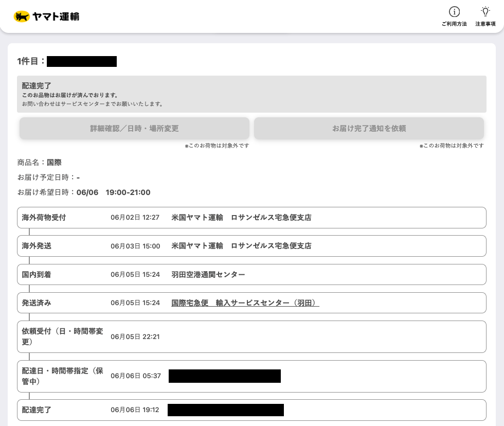Select the 海外荷物受付 tracking row
Image resolution: width=504 pixels, height=426 pixels.
(251, 218)
